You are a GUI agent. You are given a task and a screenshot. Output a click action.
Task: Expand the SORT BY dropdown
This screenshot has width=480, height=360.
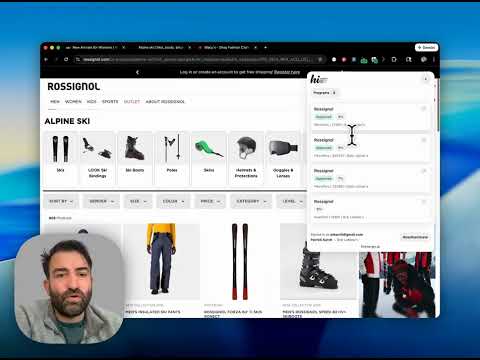point(61,201)
